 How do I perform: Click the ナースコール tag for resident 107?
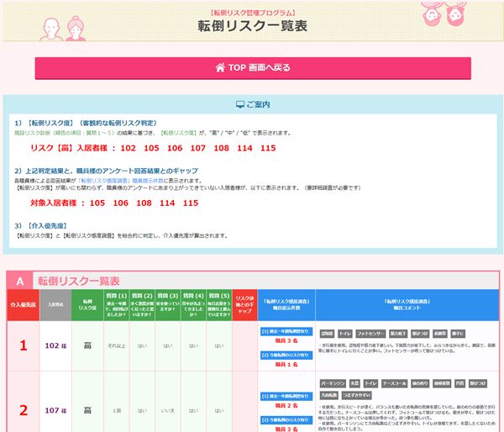396,383
